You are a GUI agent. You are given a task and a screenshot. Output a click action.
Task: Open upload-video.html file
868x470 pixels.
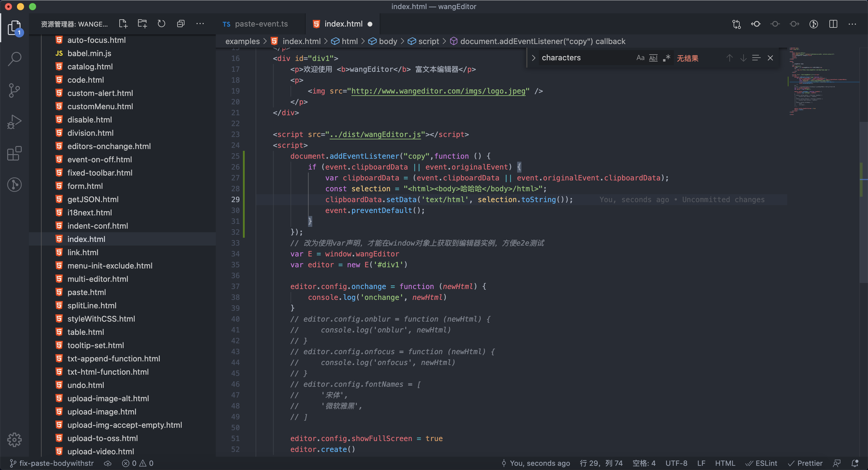101,452
